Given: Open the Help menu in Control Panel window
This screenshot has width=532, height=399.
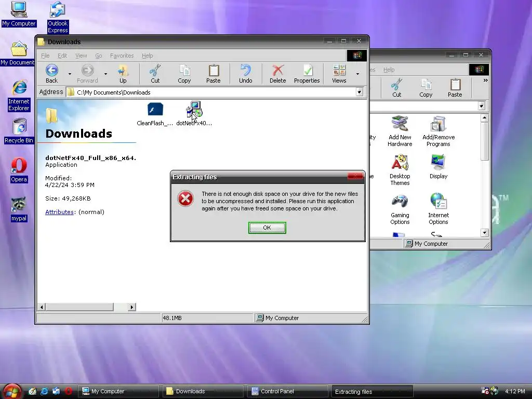Looking at the screenshot, I should pyautogui.click(x=389, y=70).
